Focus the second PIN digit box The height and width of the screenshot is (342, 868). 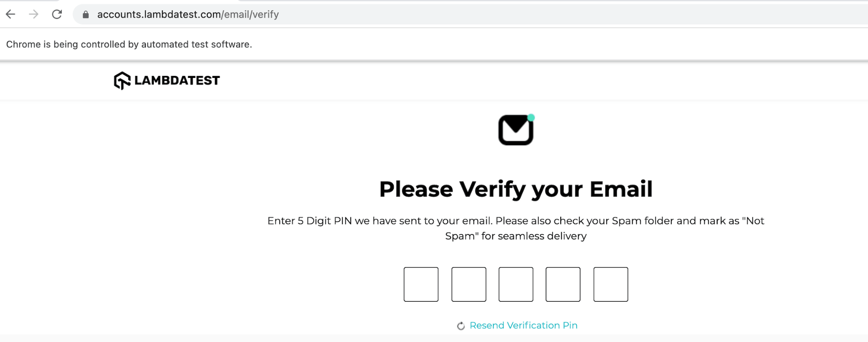pyautogui.click(x=469, y=284)
